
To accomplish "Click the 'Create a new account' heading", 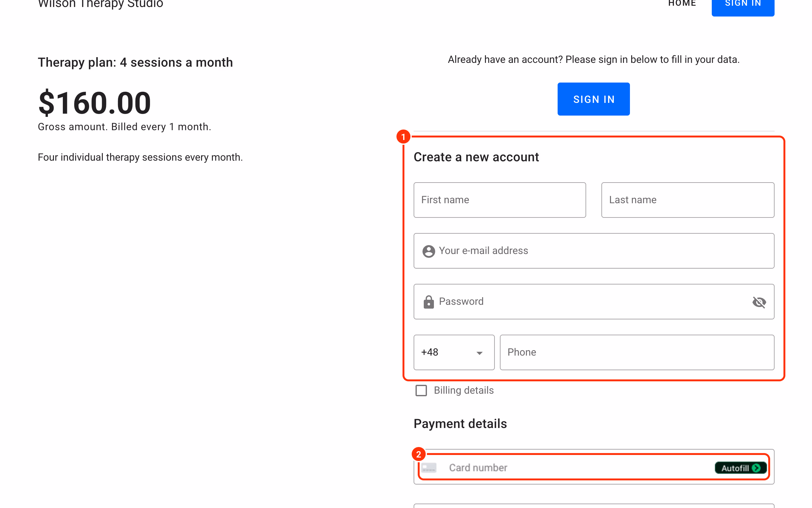I will pyautogui.click(x=476, y=157).
